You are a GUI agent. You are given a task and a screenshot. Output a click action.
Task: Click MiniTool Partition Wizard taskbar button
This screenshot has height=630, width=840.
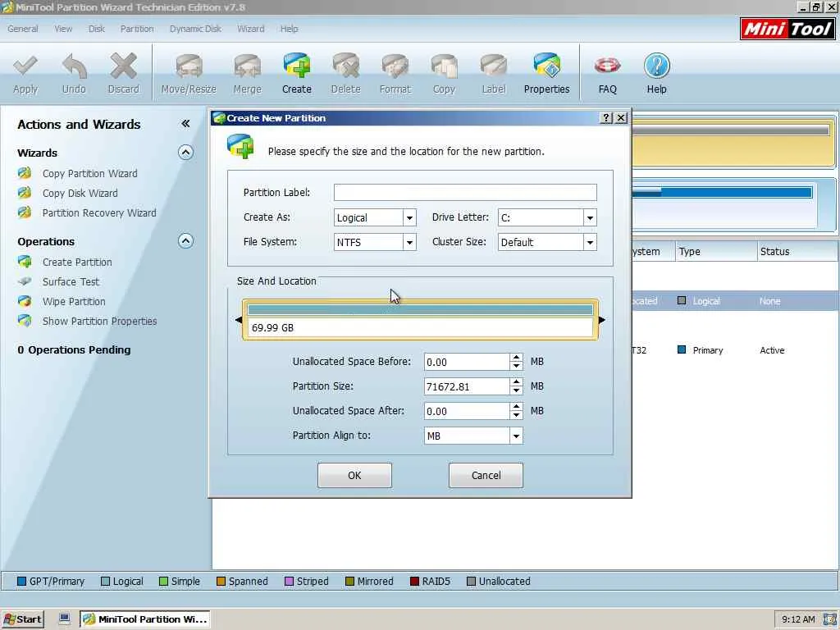[x=144, y=619]
